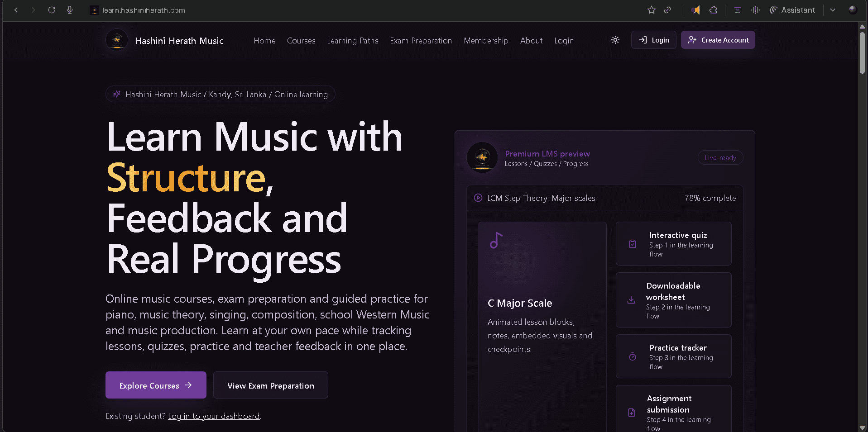The width and height of the screenshot is (868, 432).
Task: Click the learn.hashiniherath.com address field
Action: pyautogui.click(x=144, y=10)
